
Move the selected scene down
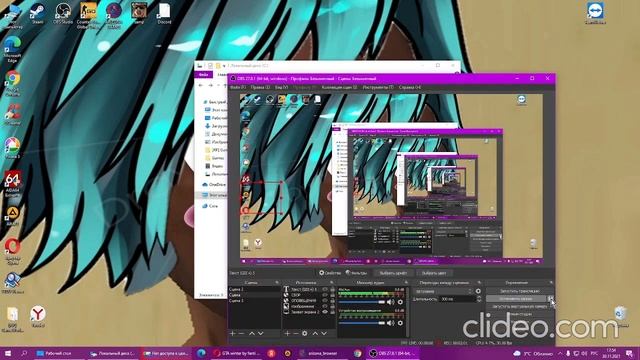click(x=260, y=333)
